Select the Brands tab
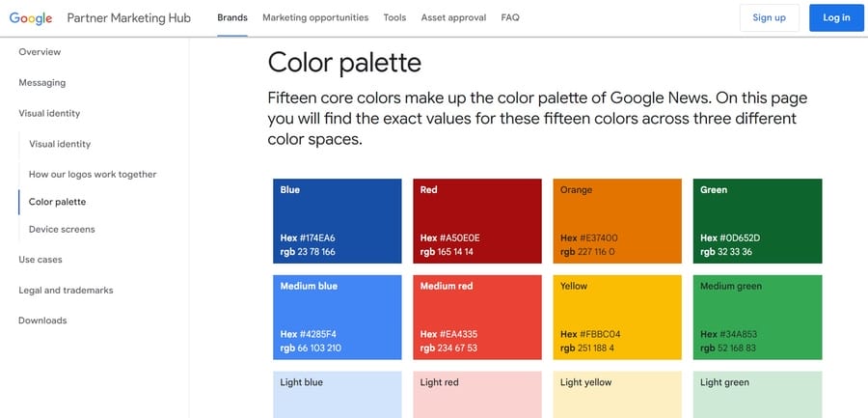Image resolution: width=868 pixels, height=418 pixels. pos(232,17)
